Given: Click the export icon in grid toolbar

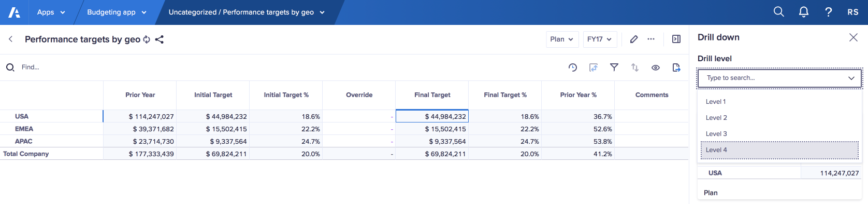Looking at the screenshot, I should (x=676, y=67).
